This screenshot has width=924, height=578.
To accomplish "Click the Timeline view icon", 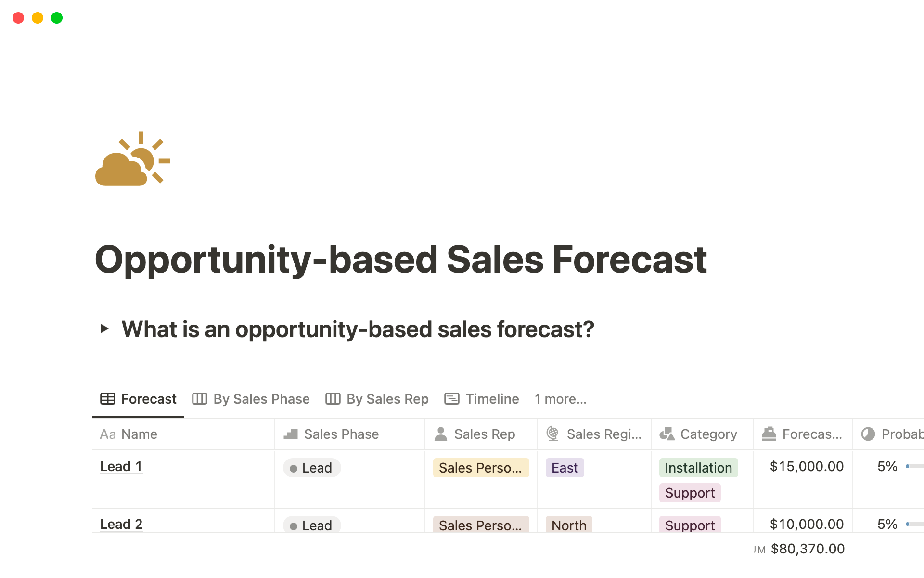I will point(451,399).
